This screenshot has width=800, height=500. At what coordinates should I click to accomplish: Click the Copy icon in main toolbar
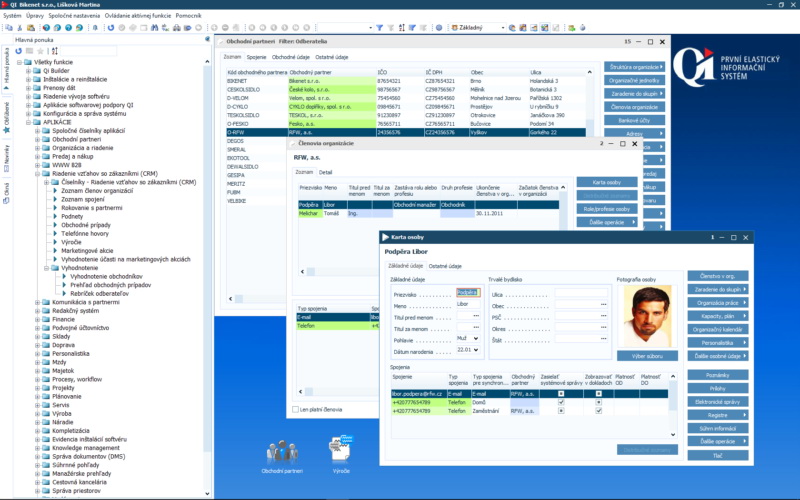pos(9,28)
